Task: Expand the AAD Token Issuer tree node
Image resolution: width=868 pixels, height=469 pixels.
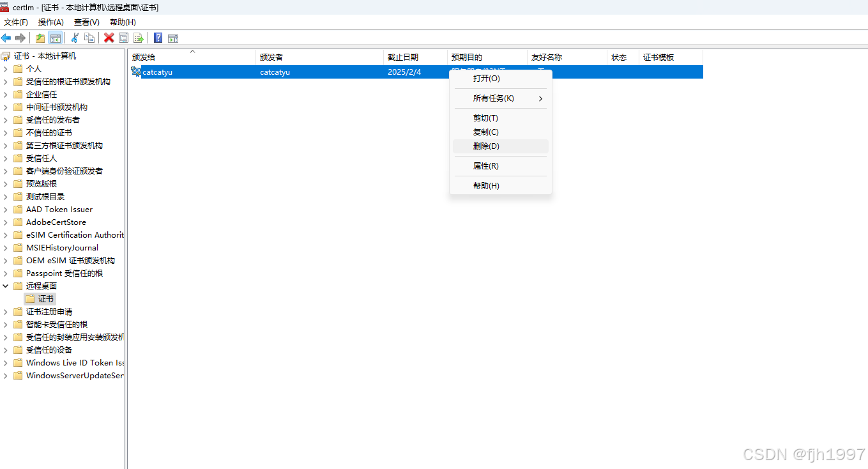Action: 6,210
